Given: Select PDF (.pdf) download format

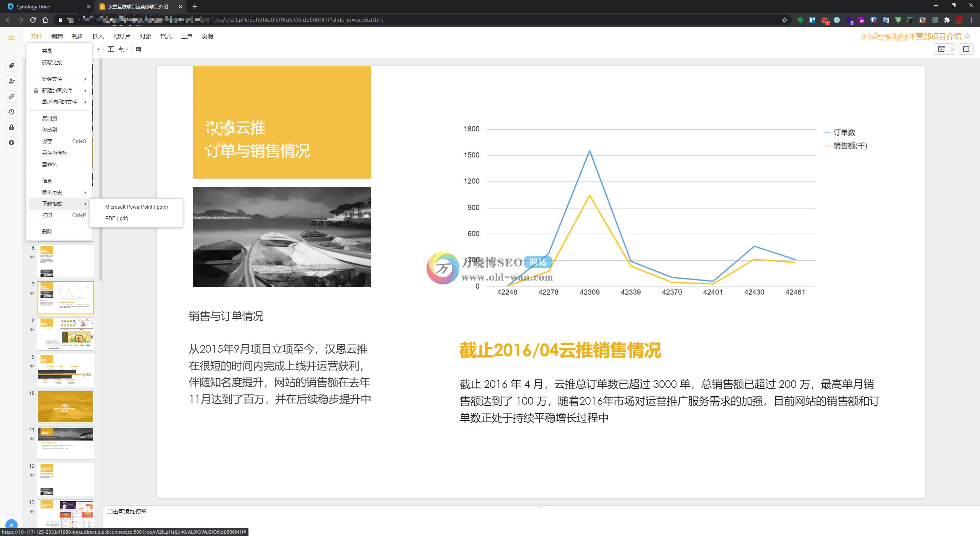Looking at the screenshot, I should click(x=117, y=218).
